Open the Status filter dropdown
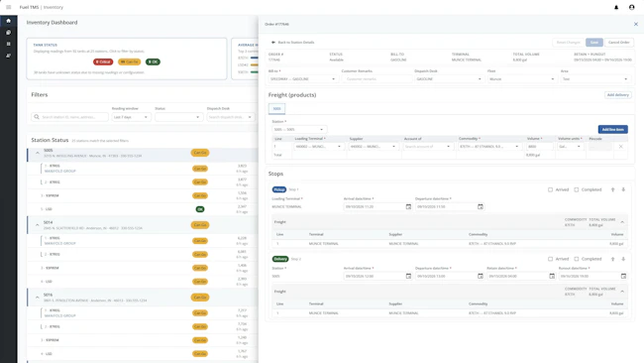This screenshot has width=644, height=363. [x=178, y=117]
